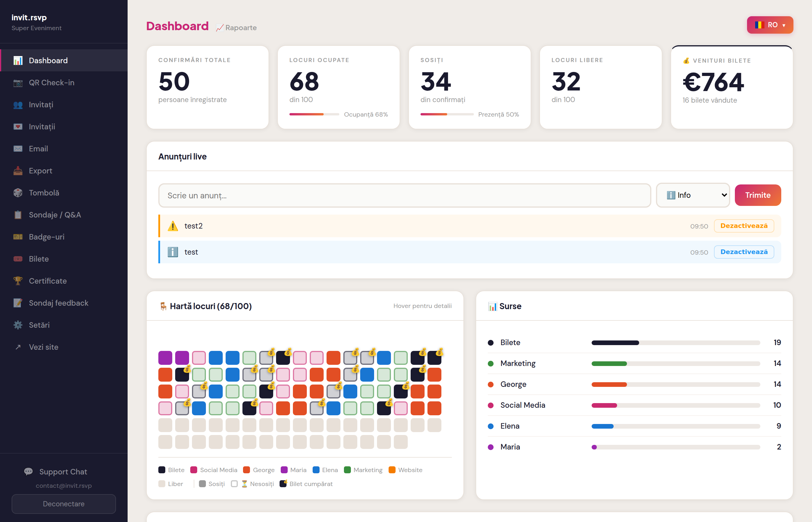Viewport: 812px width, 522px height.
Task: Click the Social Media legend color swatch
Action: tap(194, 470)
